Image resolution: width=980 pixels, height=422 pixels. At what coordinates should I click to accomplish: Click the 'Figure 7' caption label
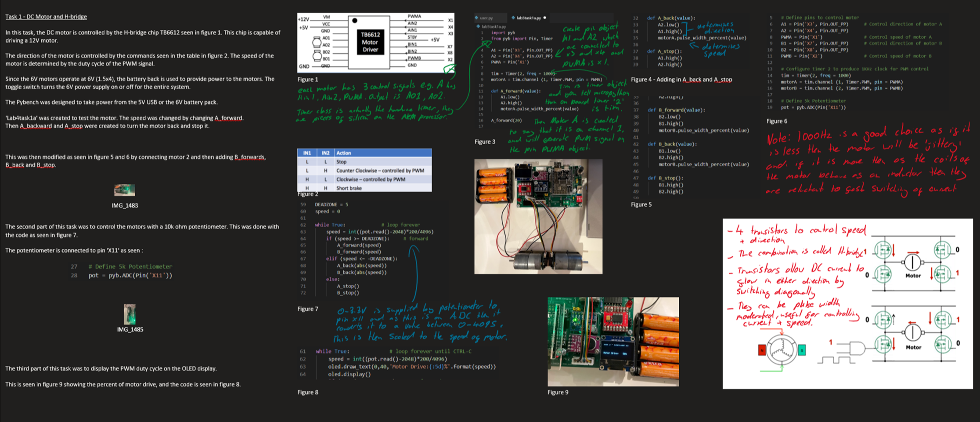[307, 309]
